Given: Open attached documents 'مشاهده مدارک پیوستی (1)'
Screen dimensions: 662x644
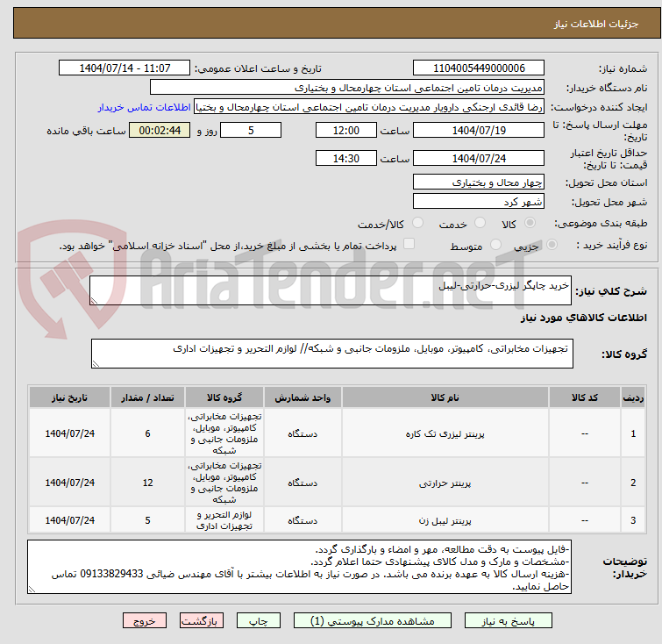Looking at the screenshot, I should [372, 621].
